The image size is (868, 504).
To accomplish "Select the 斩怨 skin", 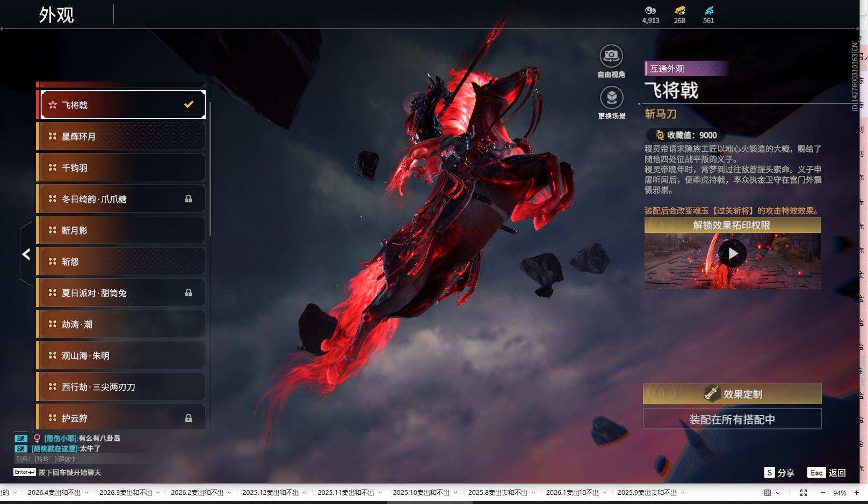I will 121,261.
